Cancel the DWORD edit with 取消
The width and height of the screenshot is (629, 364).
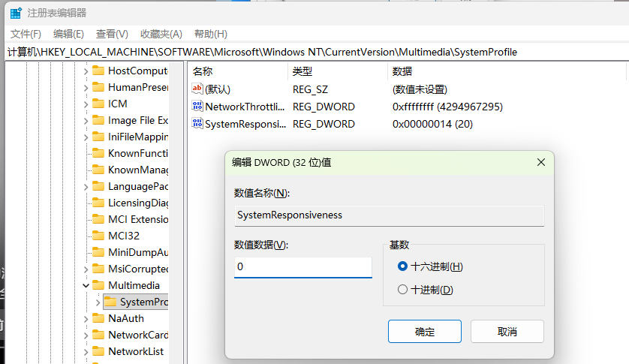coord(507,332)
